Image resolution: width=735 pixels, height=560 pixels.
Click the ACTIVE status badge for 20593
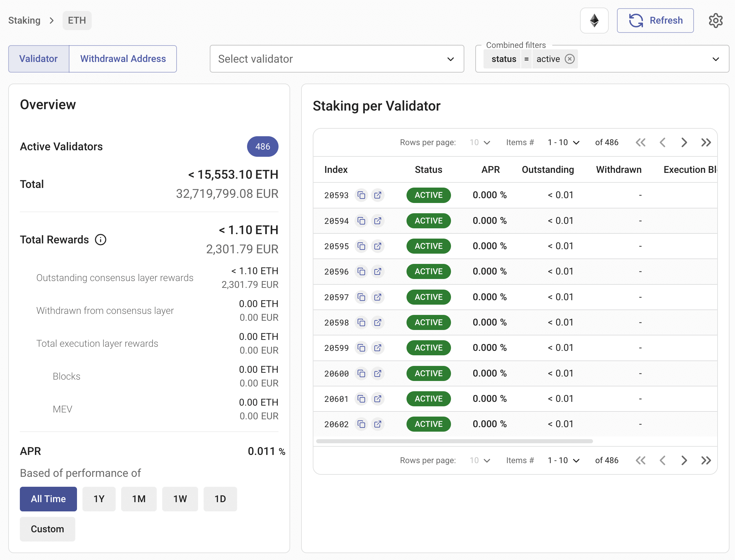(428, 195)
